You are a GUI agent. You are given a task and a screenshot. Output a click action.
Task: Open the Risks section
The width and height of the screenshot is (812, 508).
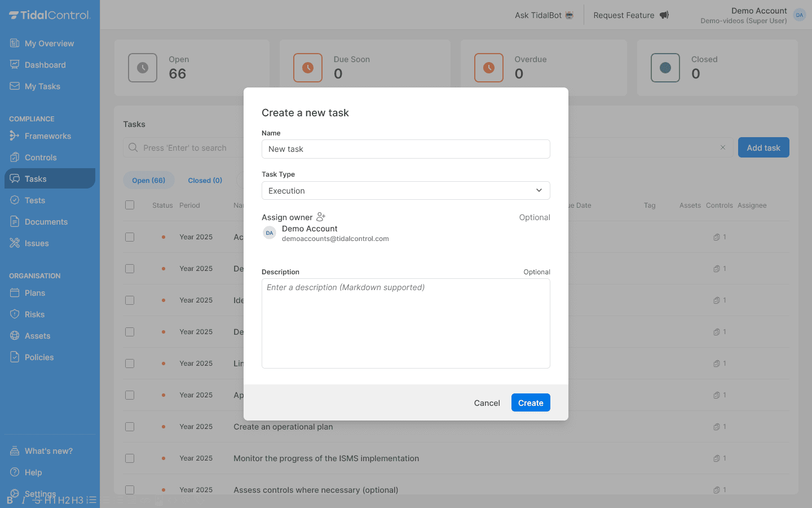[x=36, y=314]
